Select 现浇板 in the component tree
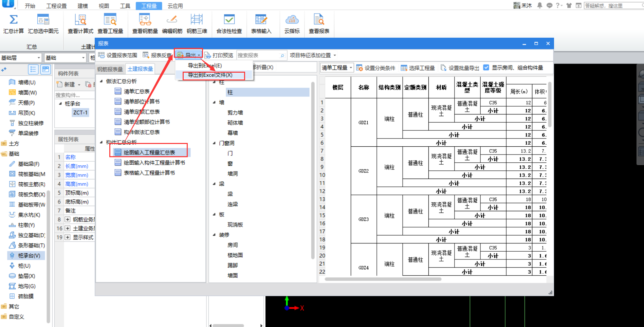This screenshot has height=327, width=644. tap(235, 224)
